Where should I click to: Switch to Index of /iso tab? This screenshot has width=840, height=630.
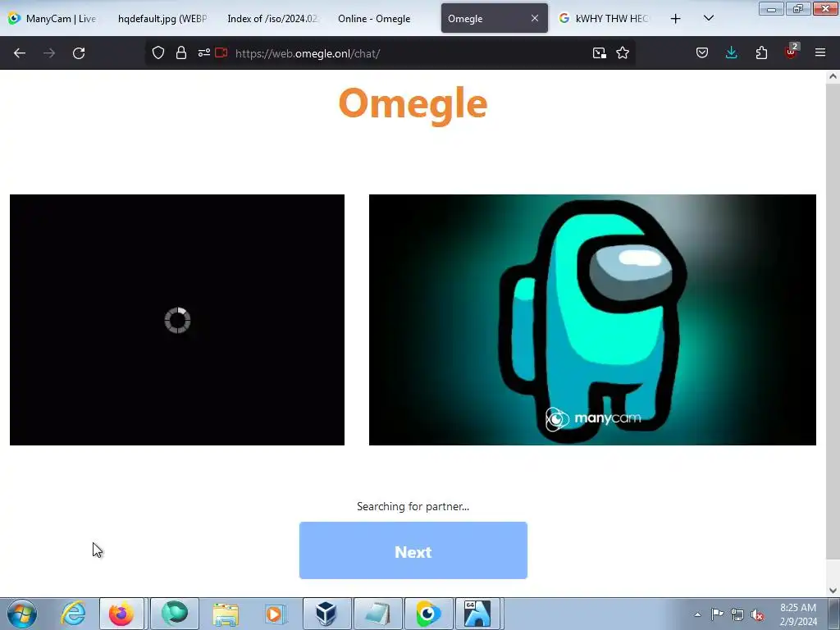coord(272,19)
